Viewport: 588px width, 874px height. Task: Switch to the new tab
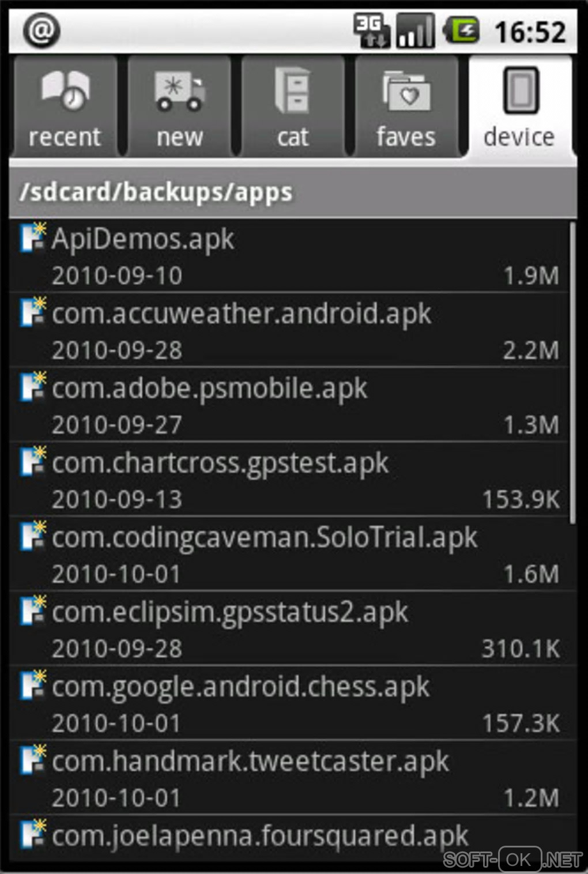pyautogui.click(x=179, y=107)
